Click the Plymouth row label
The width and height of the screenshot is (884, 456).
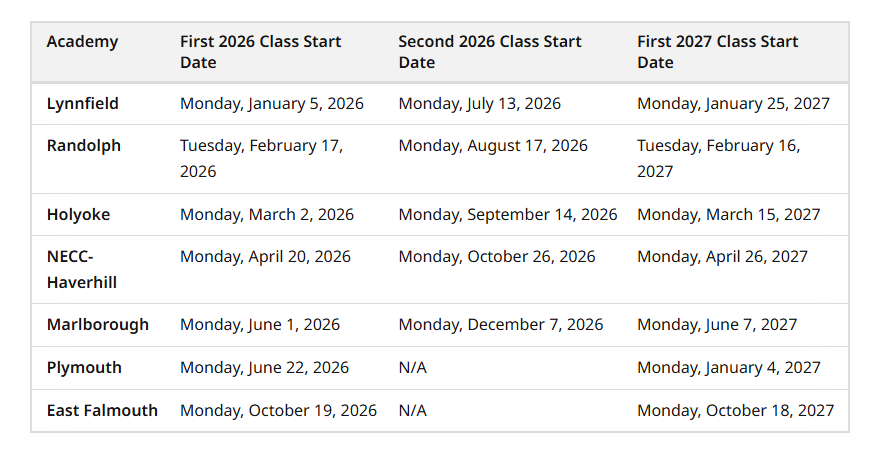84,367
